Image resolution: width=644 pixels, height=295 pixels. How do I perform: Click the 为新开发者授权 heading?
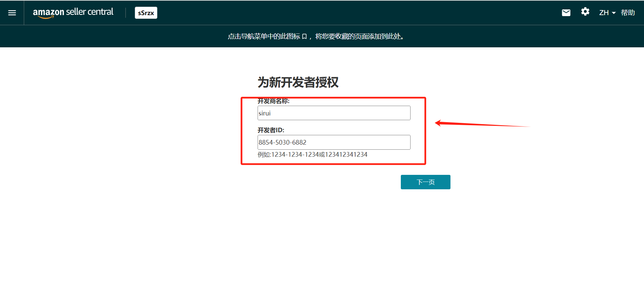298,82
